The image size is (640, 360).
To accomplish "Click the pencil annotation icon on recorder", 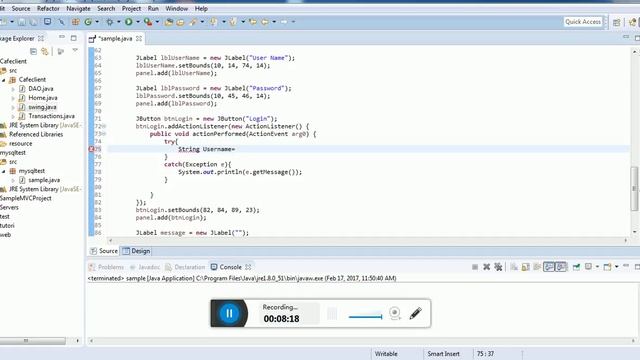I will coord(416,313).
